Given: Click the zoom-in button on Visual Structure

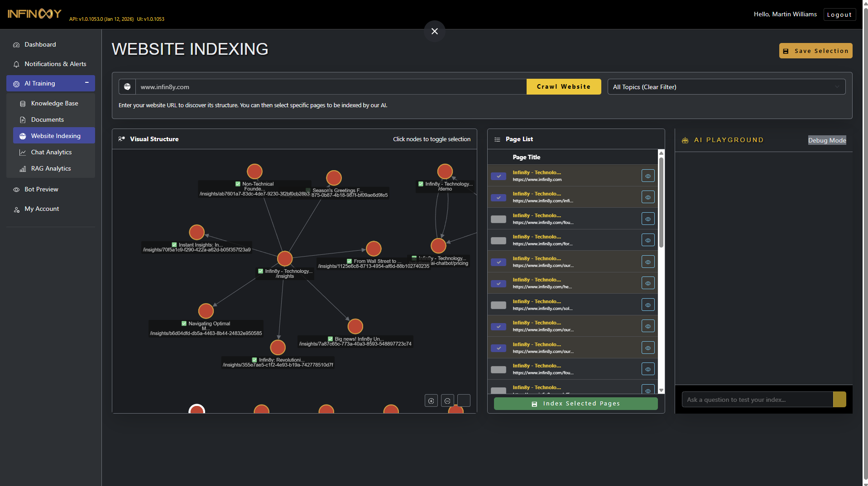Looking at the screenshot, I should pyautogui.click(x=431, y=400).
